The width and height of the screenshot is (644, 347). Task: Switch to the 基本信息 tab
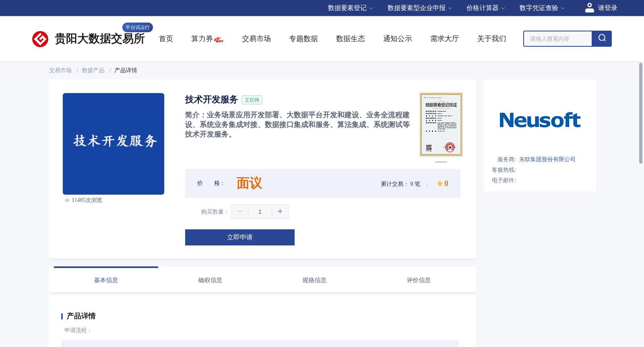106,280
